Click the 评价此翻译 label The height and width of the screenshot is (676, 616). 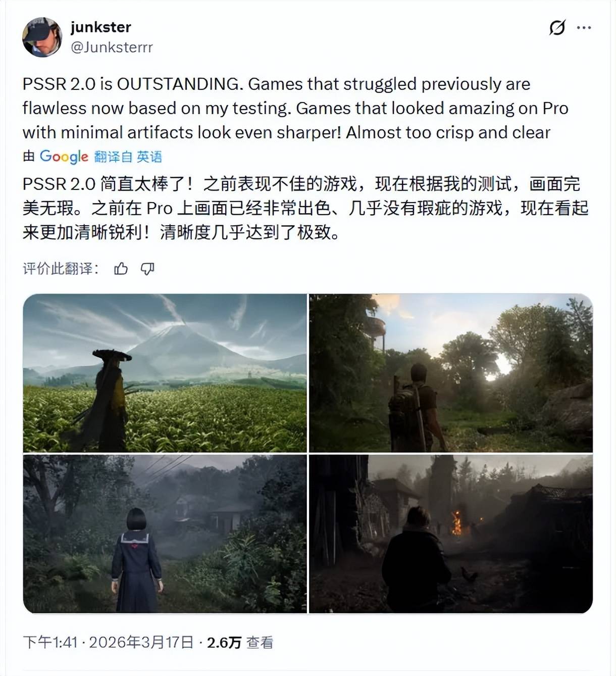61,268
